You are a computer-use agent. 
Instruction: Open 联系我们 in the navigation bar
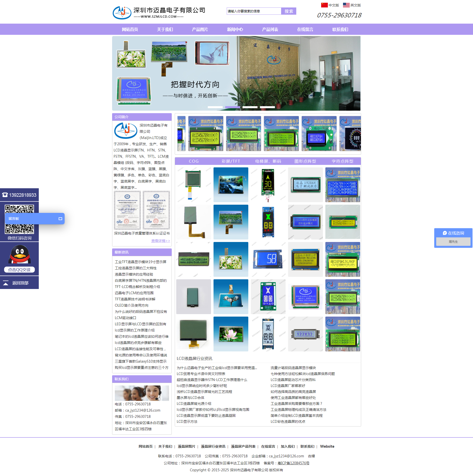tap(340, 29)
